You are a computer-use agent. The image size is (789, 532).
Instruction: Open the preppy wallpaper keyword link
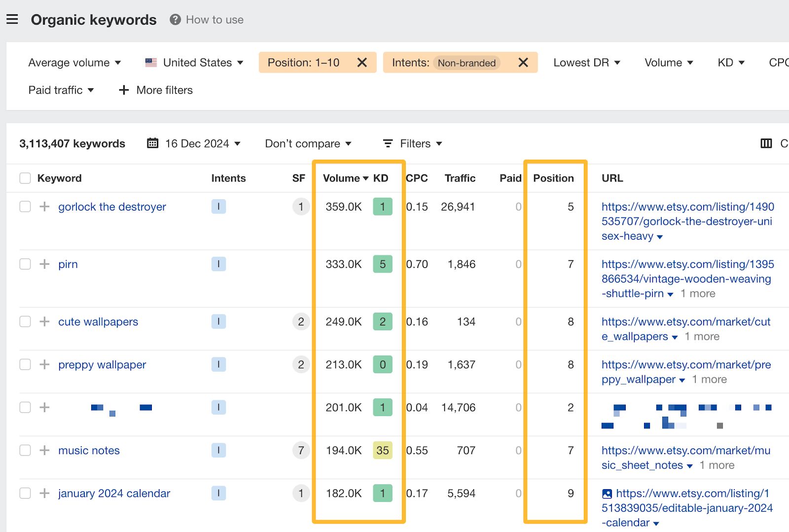[102, 364]
